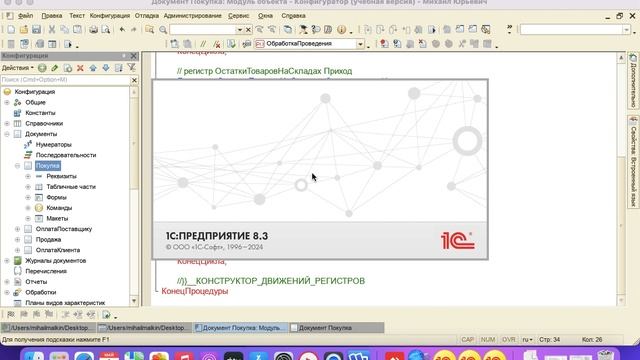Click the configuration tree down scroll arrow
The image size is (640, 360).
pyautogui.click(x=134, y=301)
